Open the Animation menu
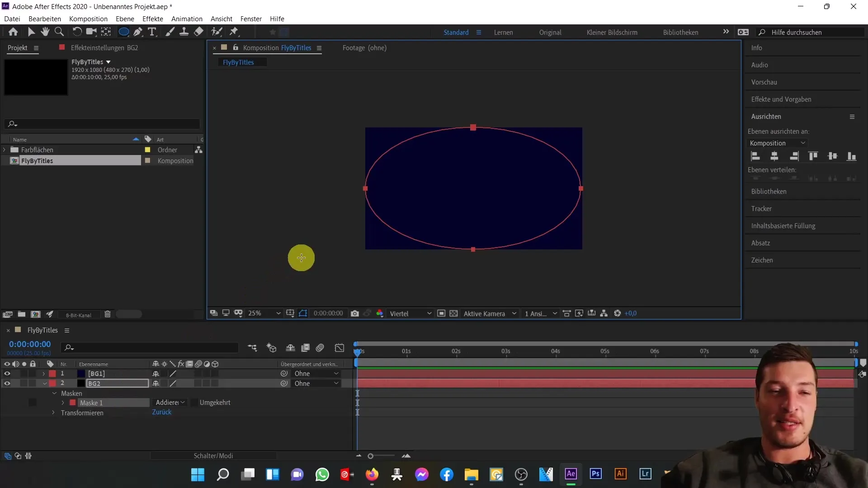The width and height of the screenshot is (868, 488). tap(187, 19)
